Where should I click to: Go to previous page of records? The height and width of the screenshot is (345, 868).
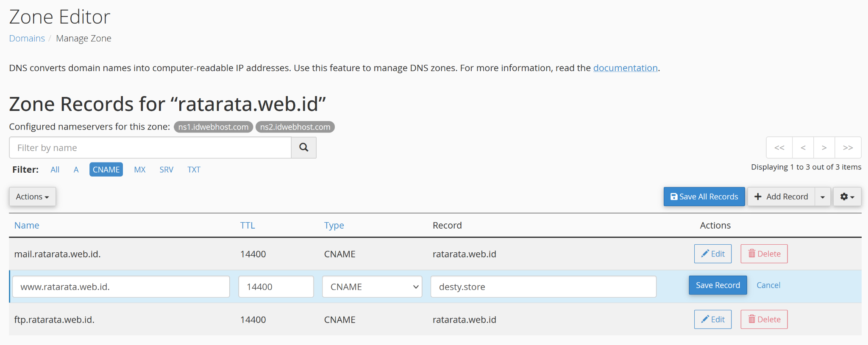pyautogui.click(x=803, y=147)
